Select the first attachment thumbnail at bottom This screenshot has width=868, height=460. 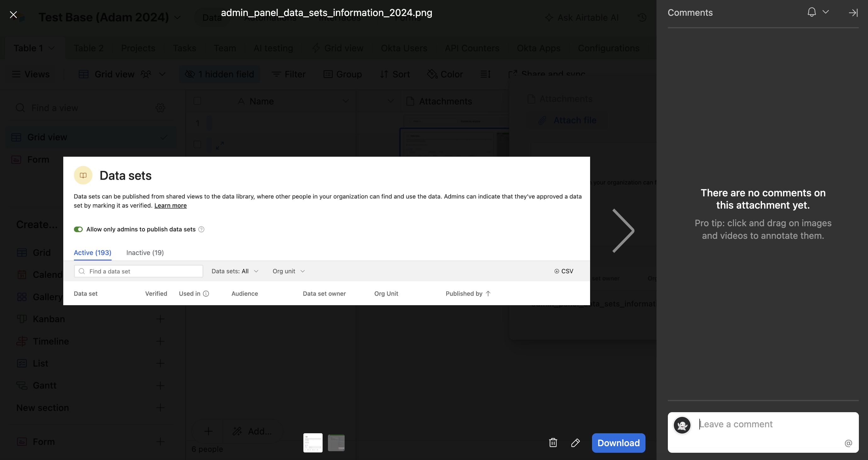coord(313,442)
